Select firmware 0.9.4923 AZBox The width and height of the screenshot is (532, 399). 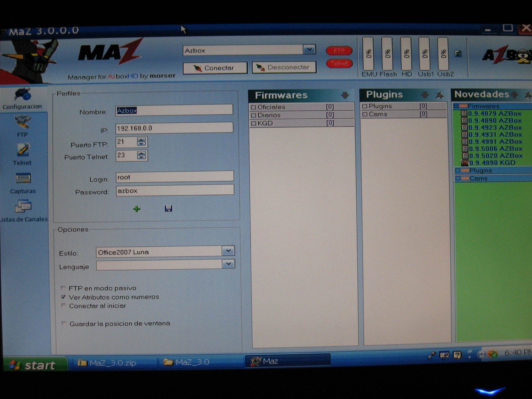pyautogui.click(x=491, y=128)
